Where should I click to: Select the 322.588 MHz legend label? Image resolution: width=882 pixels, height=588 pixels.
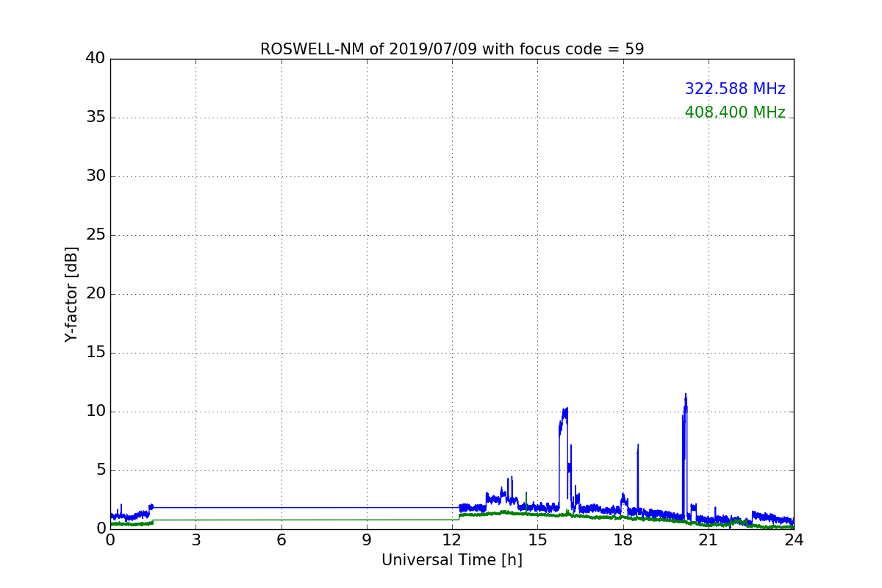click(x=735, y=89)
